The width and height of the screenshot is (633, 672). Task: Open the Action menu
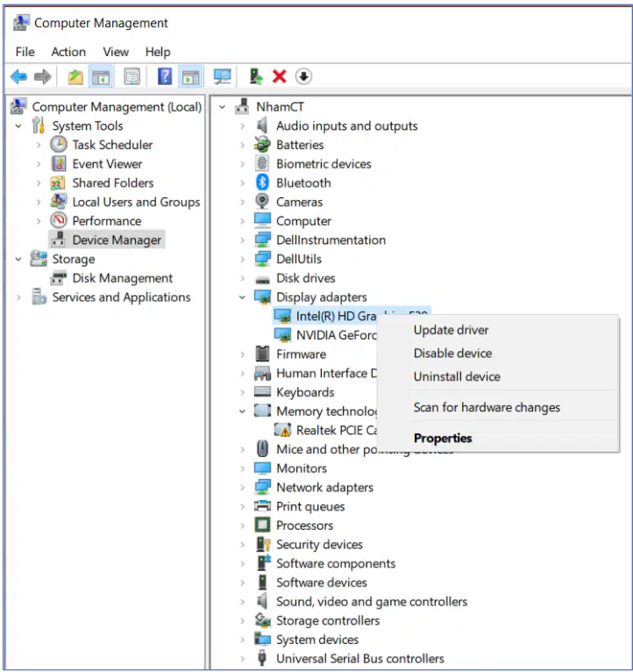(68, 52)
